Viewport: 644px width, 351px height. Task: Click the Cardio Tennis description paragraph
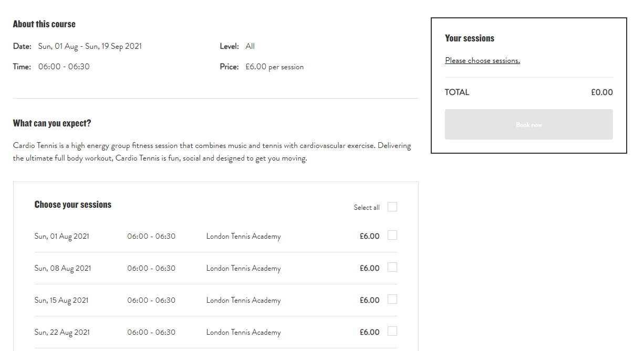coord(212,152)
